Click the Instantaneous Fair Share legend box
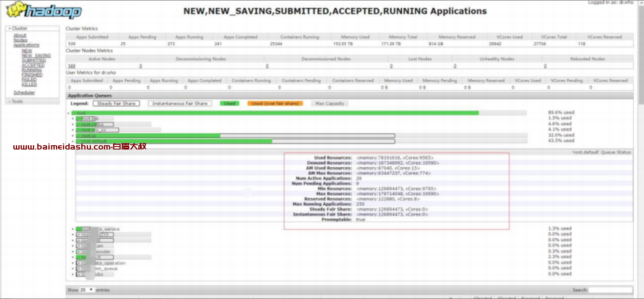This screenshot has width=644, height=299. 180,103
